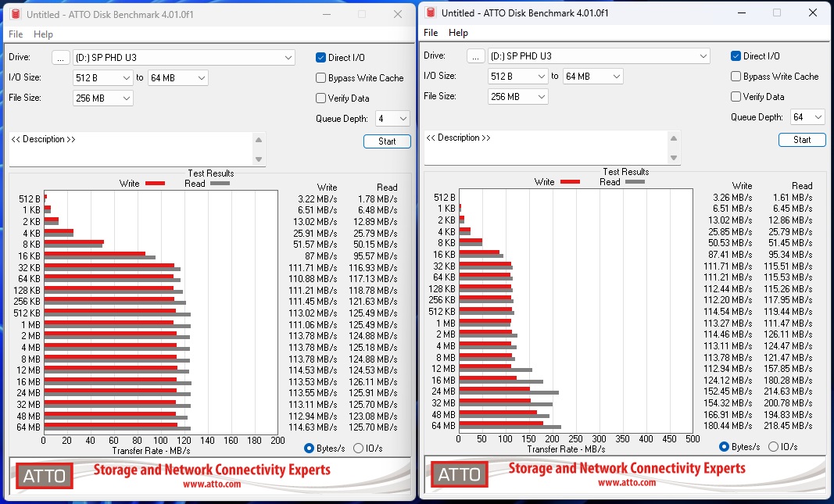Screen dimensions: 834x504
Task: Enable Verify Data in left window
Action: click(320, 98)
